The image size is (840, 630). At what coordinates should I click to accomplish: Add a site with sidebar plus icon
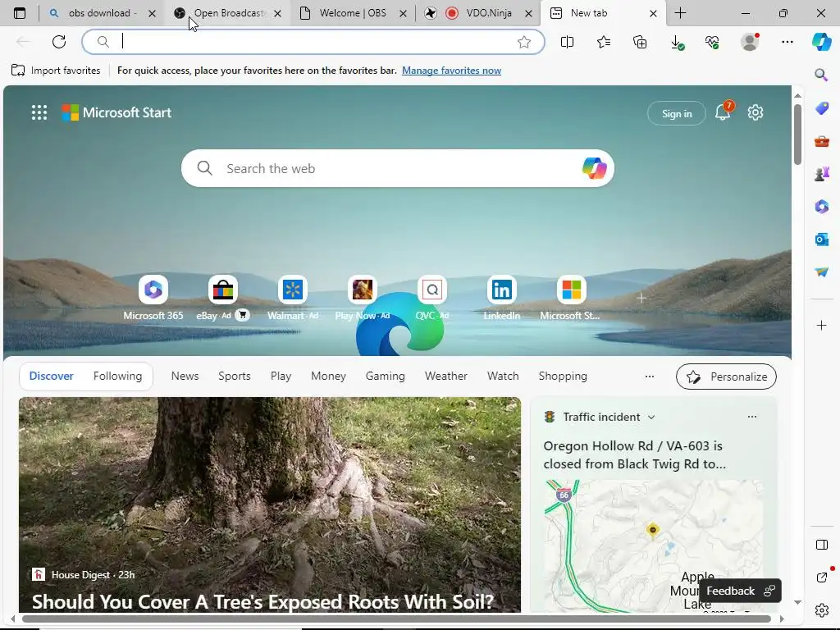pyautogui.click(x=821, y=325)
